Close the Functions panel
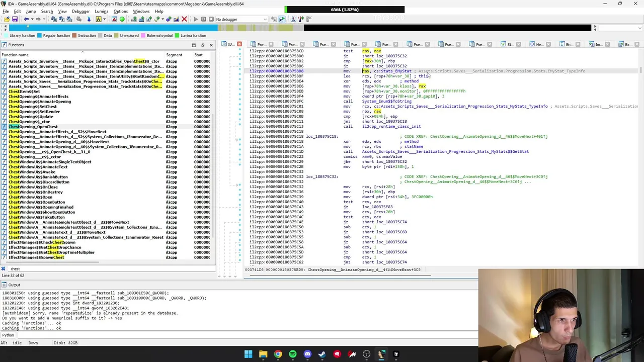Viewport: 644px width, 362px height. tap(211, 45)
